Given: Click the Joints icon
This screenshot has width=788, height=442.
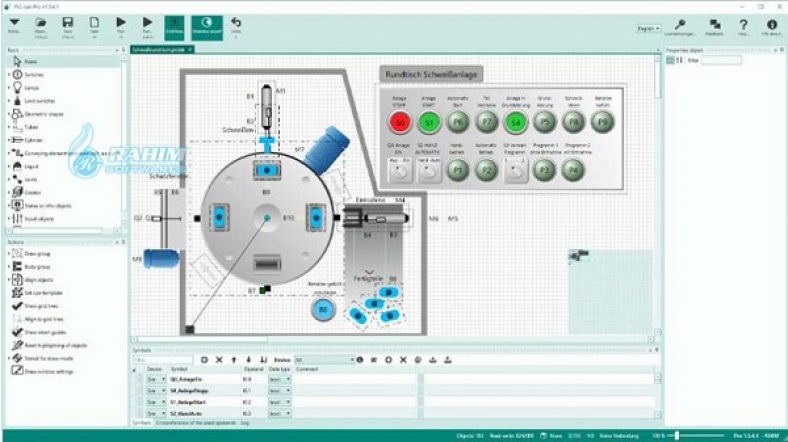Looking at the screenshot, I should coord(17,179).
